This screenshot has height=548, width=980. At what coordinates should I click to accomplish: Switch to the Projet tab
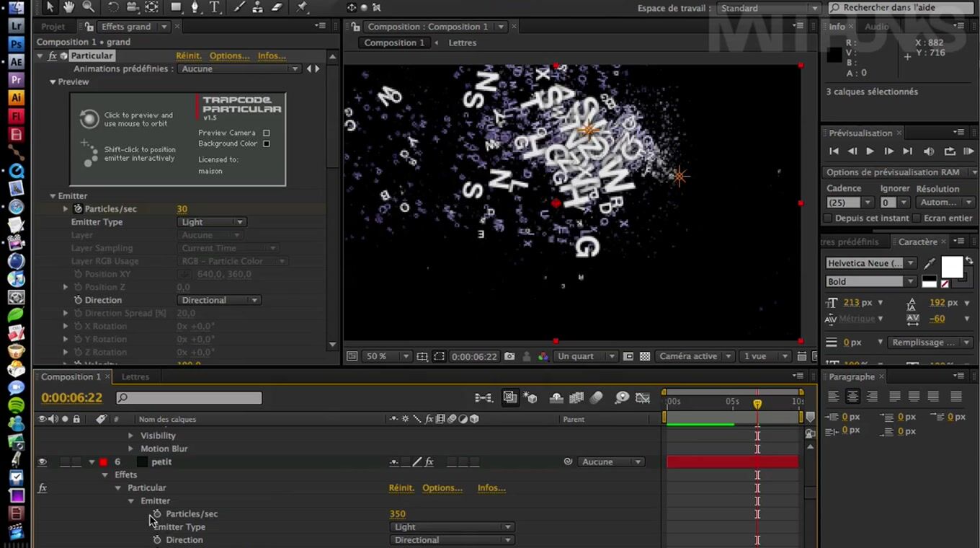(x=53, y=27)
